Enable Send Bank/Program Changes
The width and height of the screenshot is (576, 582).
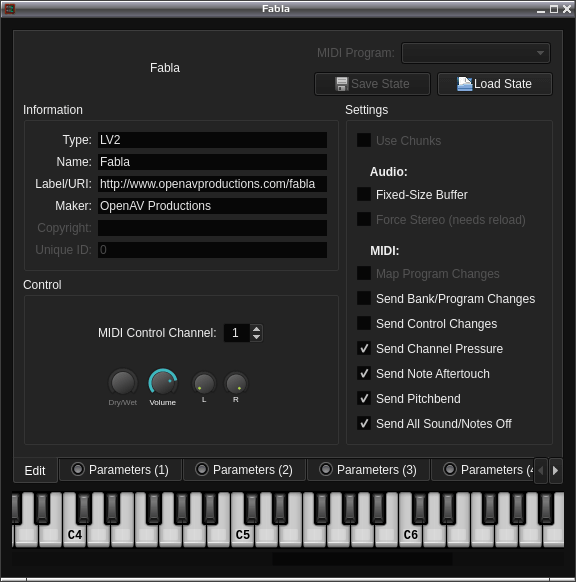tap(364, 298)
